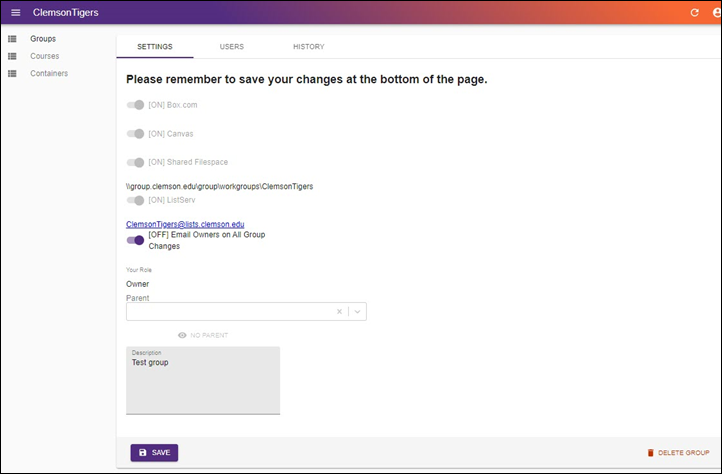Switch to the Users tab

[x=232, y=47]
